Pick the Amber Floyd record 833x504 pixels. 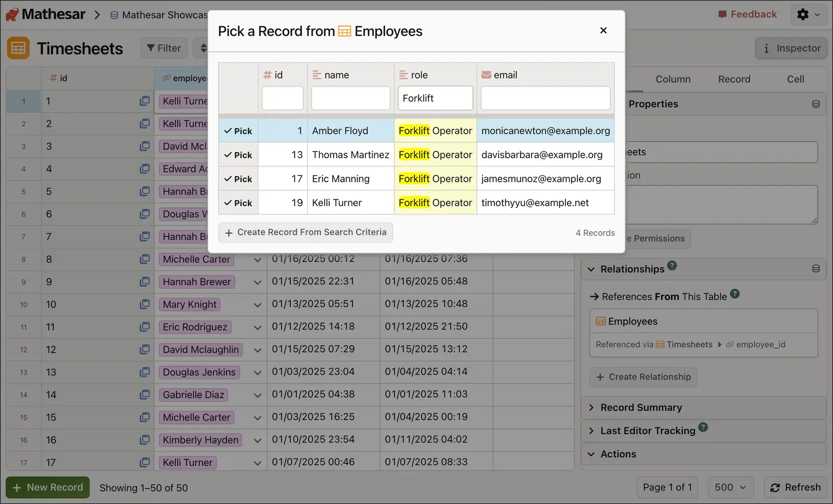pyautogui.click(x=238, y=131)
